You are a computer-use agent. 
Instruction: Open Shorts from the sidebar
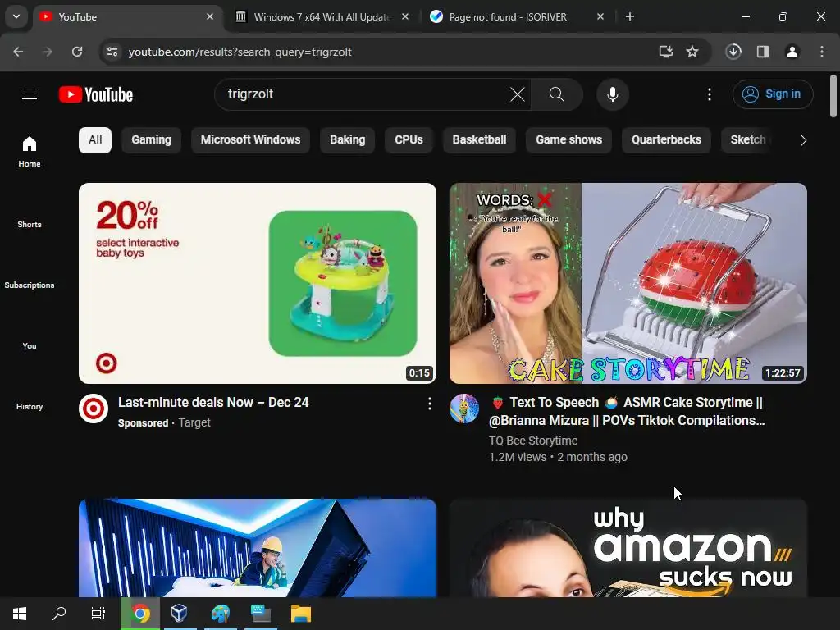pyautogui.click(x=30, y=224)
